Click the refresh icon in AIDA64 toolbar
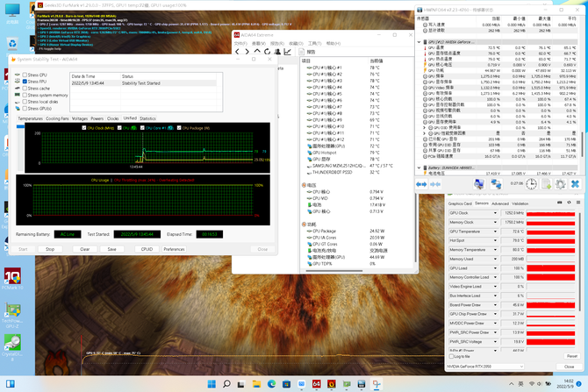The width and height of the screenshot is (588, 392). pyautogui.click(x=267, y=52)
